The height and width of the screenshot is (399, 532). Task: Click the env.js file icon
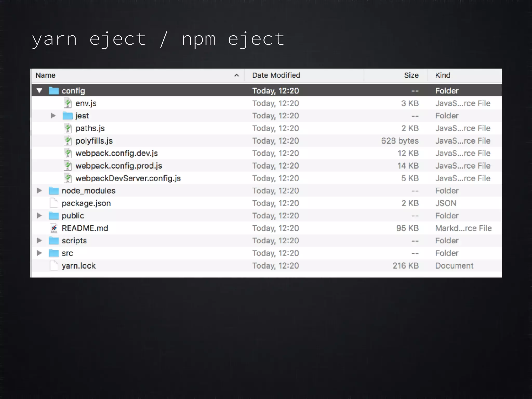(68, 103)
